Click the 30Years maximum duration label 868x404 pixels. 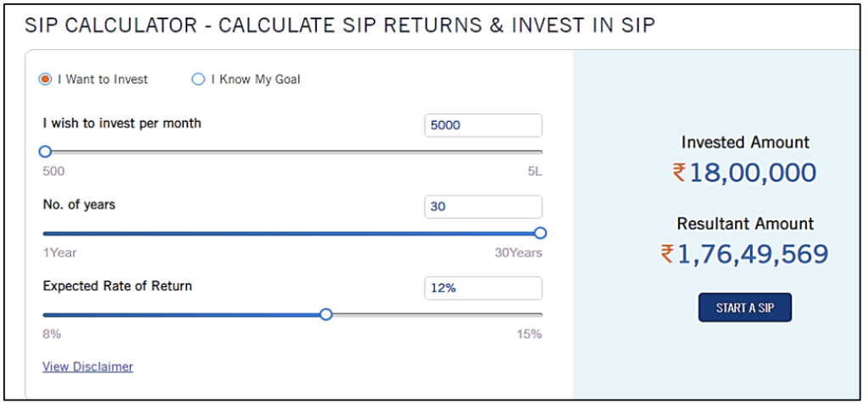tap(518, 252)
